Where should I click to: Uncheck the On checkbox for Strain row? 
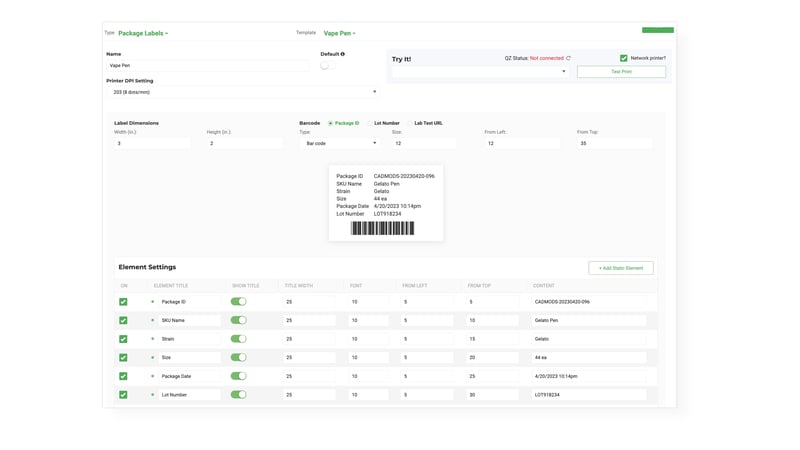[x=123, y=339]
